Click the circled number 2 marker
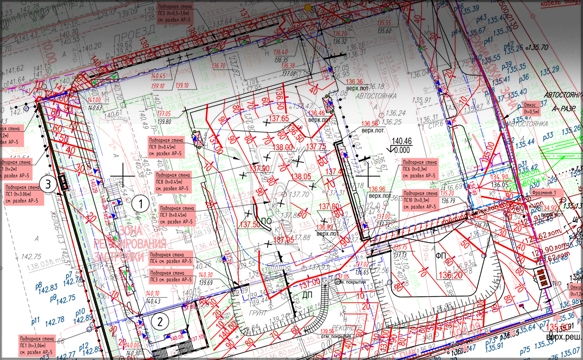This screenshot has width=583, height=360. 160,321
